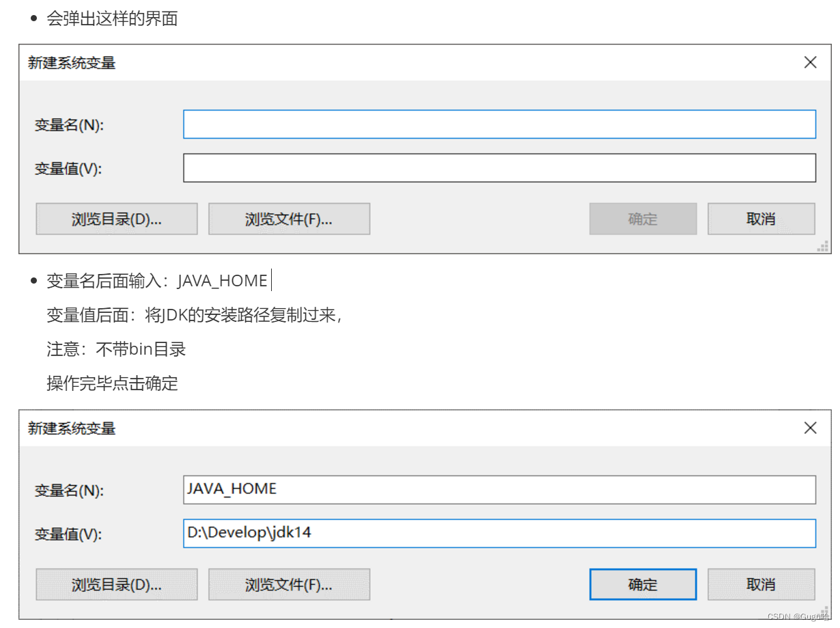Click the text '操作完毕点击确定'
The width and height of the screenshot is (840, 628).
tap(112, 383)
